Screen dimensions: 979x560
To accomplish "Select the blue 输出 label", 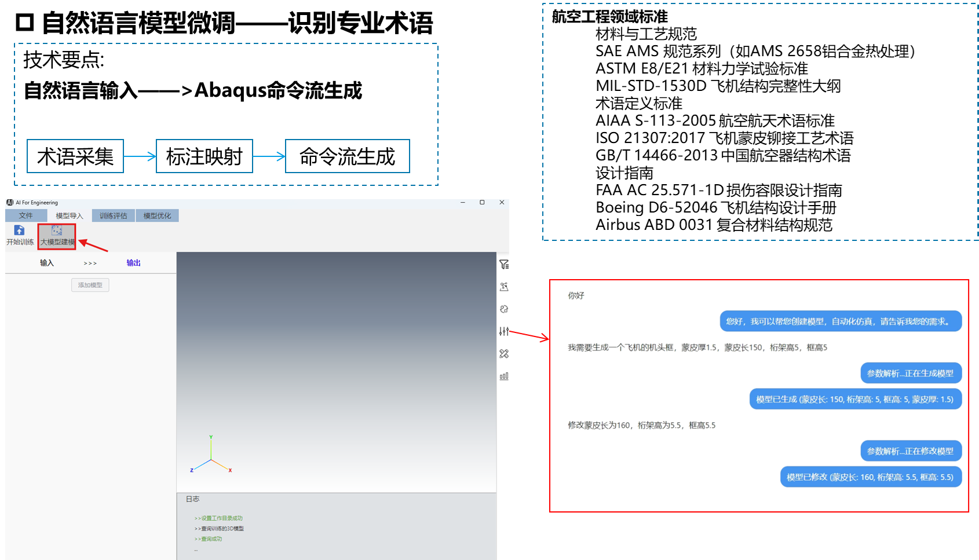I will pyautogui.click(x=134, y=263).
